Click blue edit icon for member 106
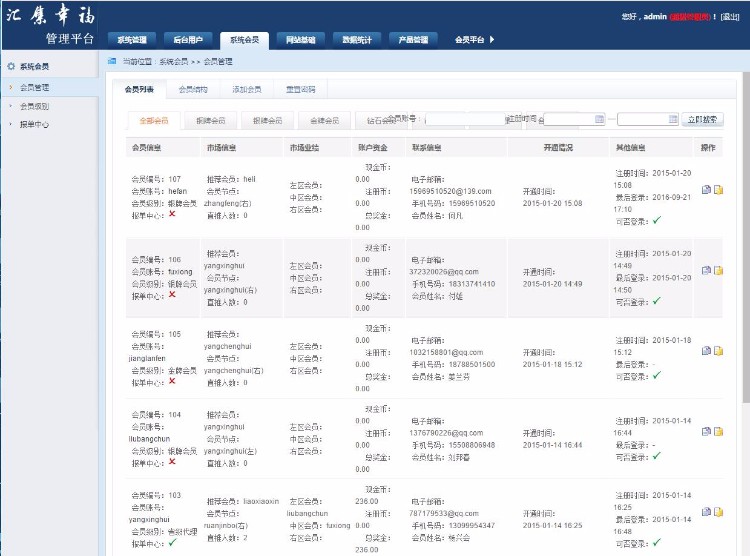The width and height of the screenshot is (750, 556). pyautogui.click(x=706, y=270)
